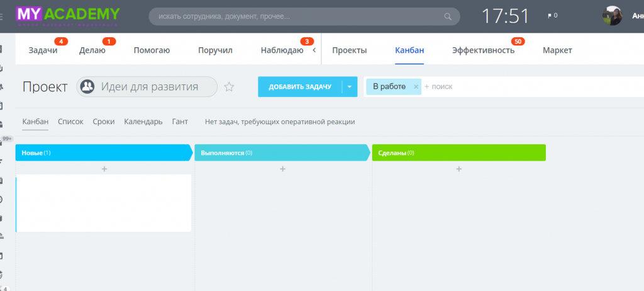Image resolution: width=644 pixels, height=291 pixels.
Task: Select the green Сделаны column header
Action: 458,152
